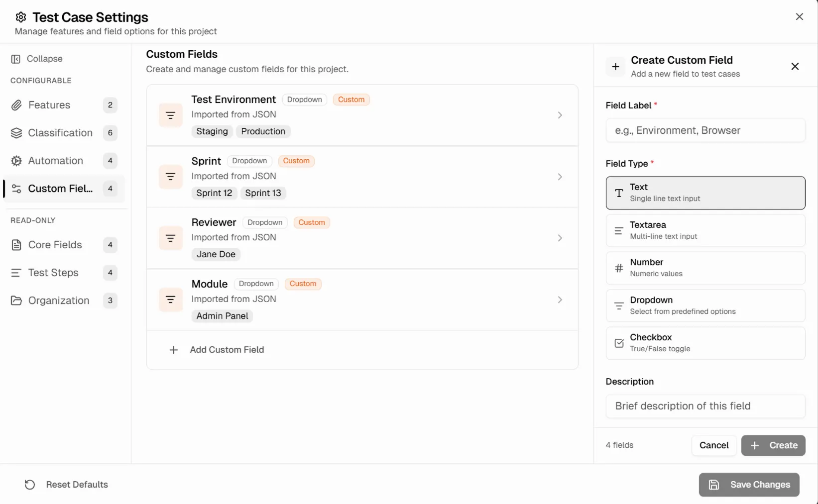Click the plus icon in Create Custom Field header
This screenshot has width=818, height=504.
[615, 66]
